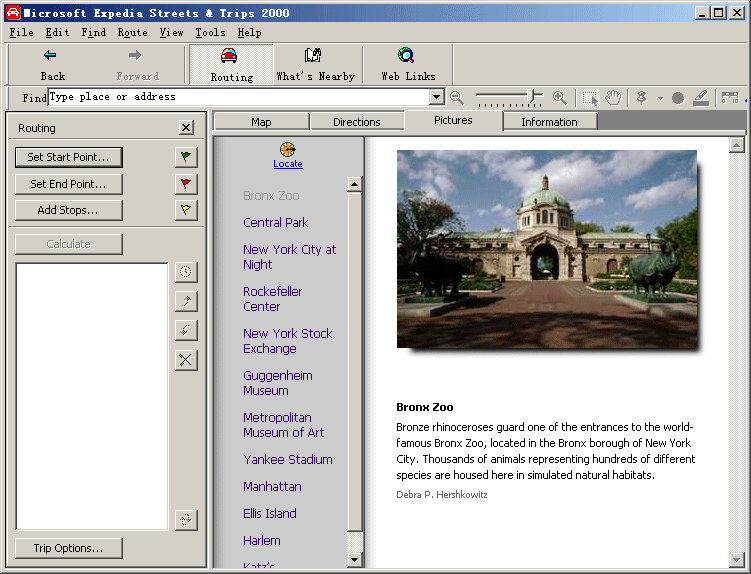This screenshot has height=574, width=751.
Task: Open Ellis Island picture link
Action: [x=270, y=514]
